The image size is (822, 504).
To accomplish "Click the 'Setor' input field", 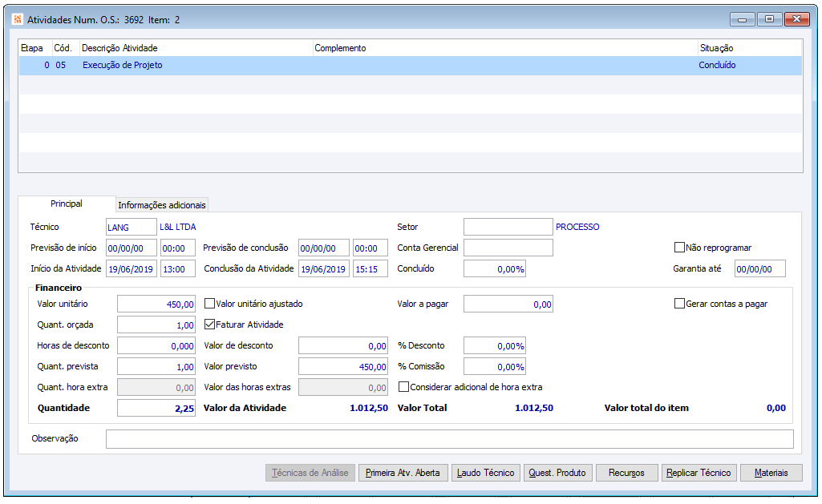I will click(508, 227).
